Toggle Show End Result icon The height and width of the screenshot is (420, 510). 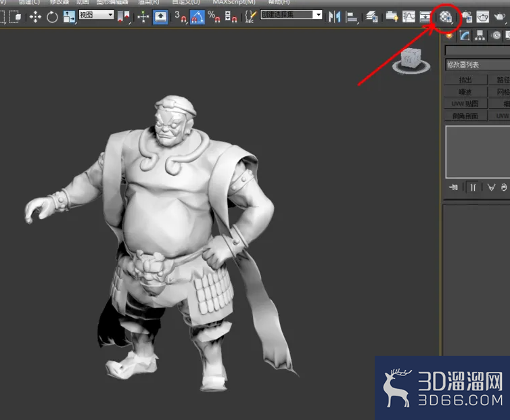tap(473, 187)
